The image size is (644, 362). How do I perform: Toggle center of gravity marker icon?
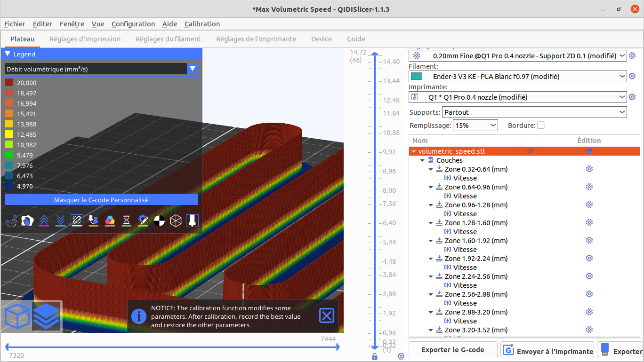pyautogui.click(x=160, y=220)
